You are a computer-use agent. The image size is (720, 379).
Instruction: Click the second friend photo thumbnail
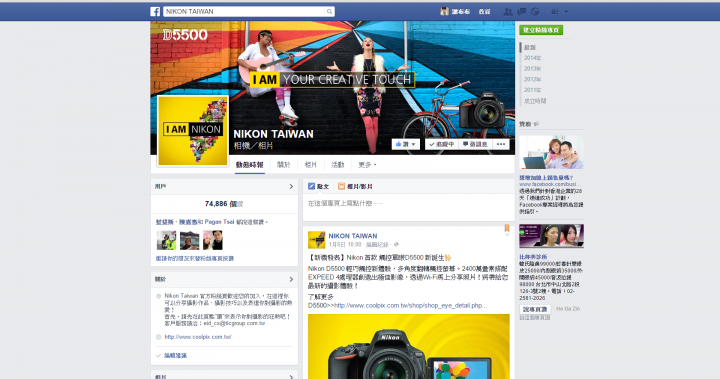coord(190,240)
